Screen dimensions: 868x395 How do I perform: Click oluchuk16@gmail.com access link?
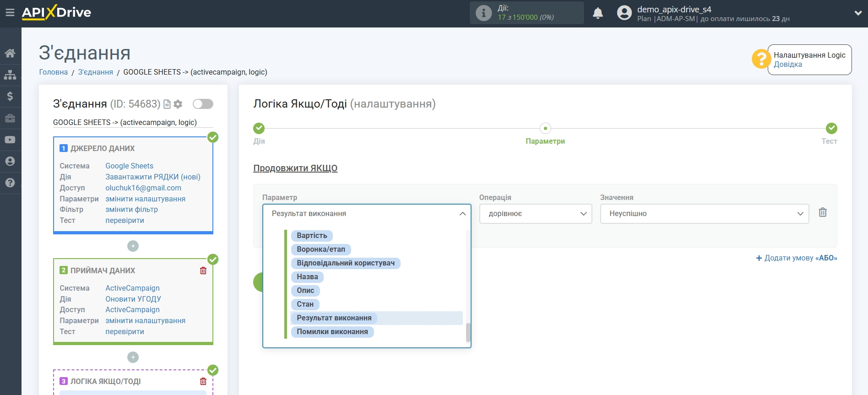click(x=143, y=188)
